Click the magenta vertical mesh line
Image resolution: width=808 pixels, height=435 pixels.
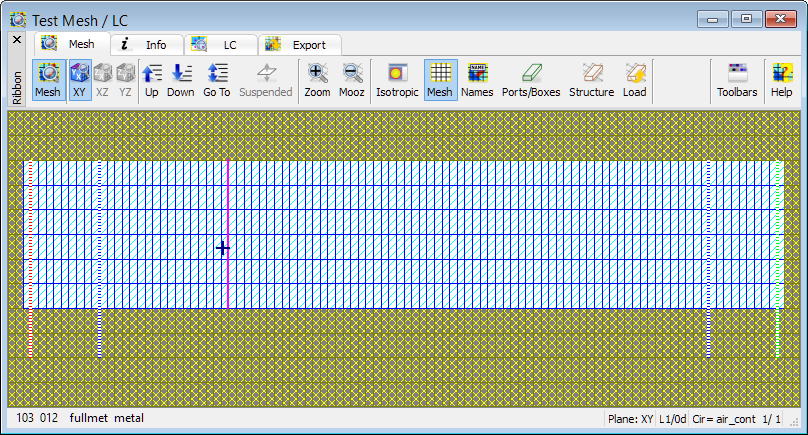tap(228, 235)
